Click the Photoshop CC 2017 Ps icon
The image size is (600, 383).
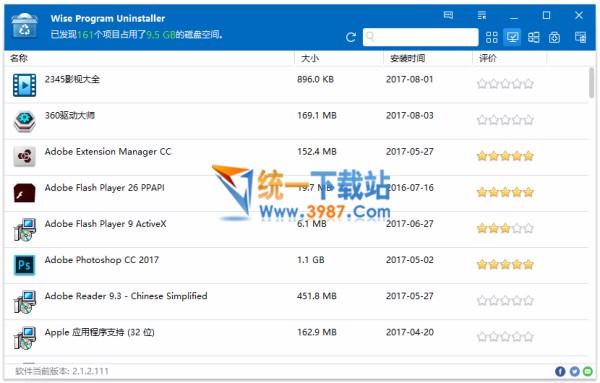pos(24,265)
